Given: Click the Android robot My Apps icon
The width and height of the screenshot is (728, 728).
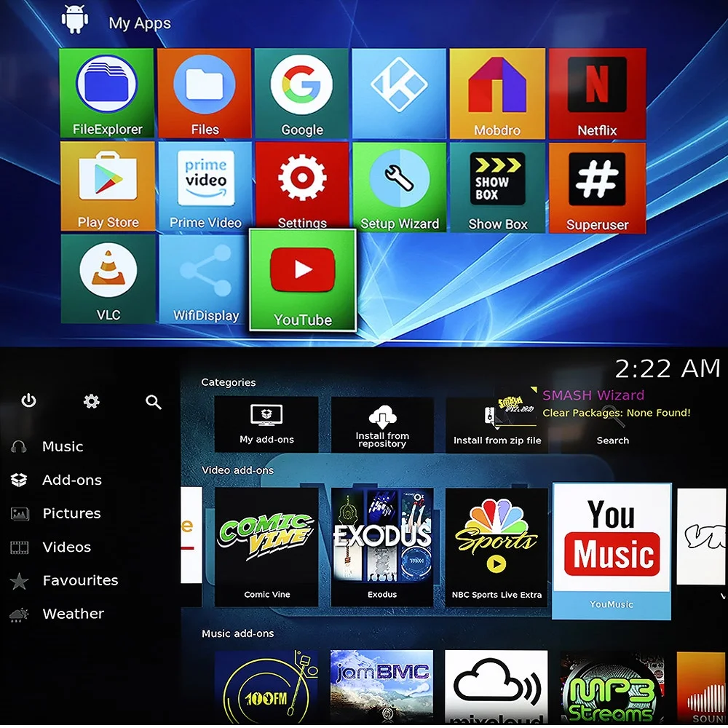Looking at the screenshot, I should [75, 20].
